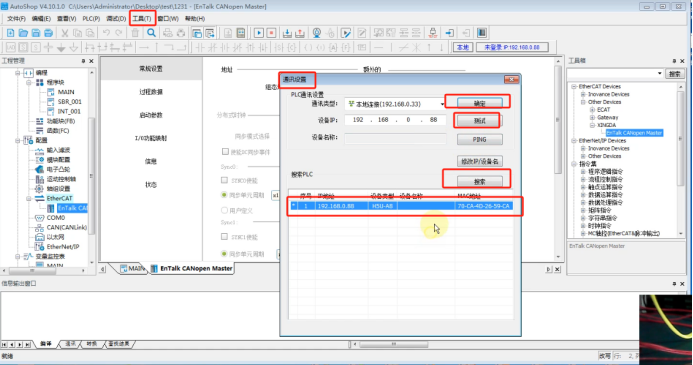The height and width of the screenshot is (365, 693).
Task: Click the Redo arrow toolbar icon
Action: click(118, 33)
